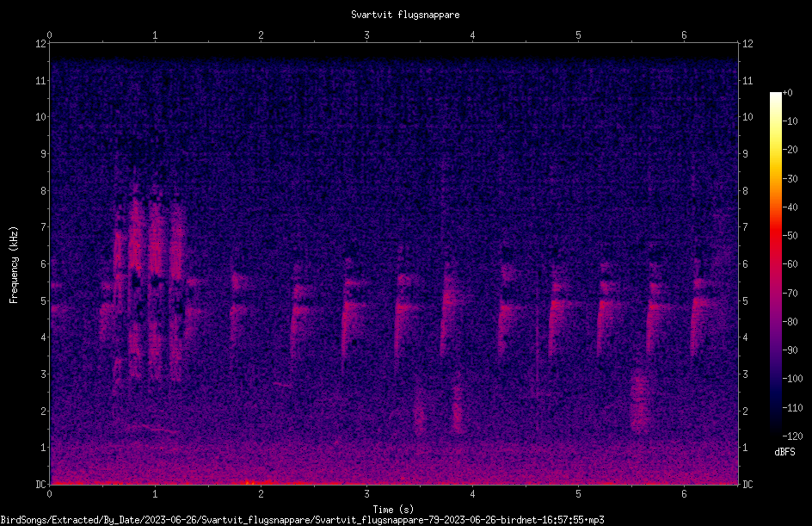
Task: Click the "-50" value on the color scale
Action: 790,235
